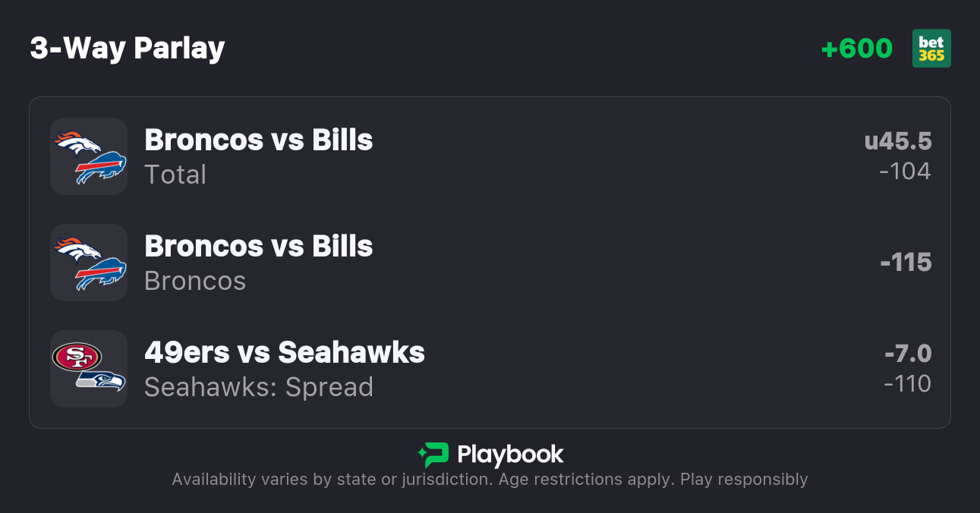Select the +600 parlay odds
Viewport: 980px width, 513px height.
tap(856, 49)
